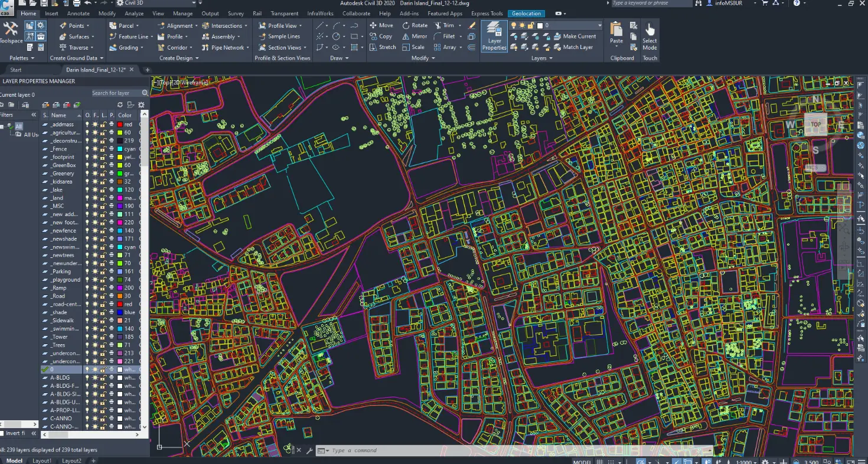Click Make Current layer button
The image size is (868, 464).
(x=575, y=37)
